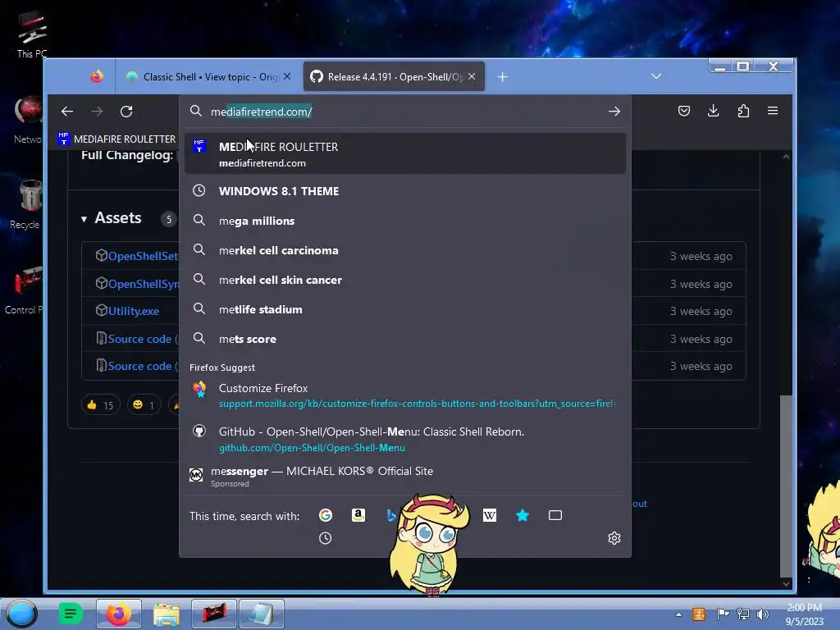Open a new tab with the plus button
This screenshot has width=840, height=630.
502,77
